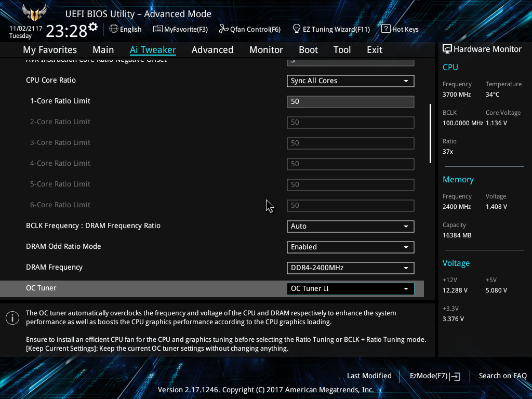
Task: Open Qfan Control fan icon
Action: 223,29
